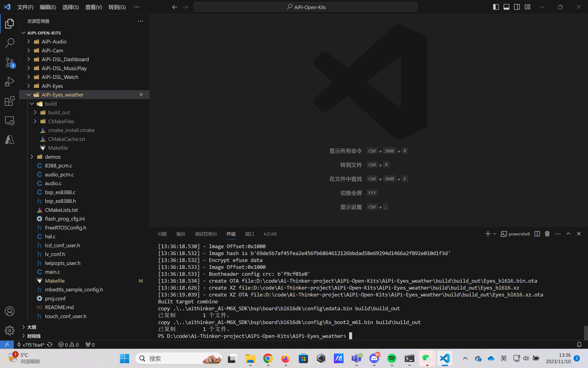
Task: Expand the AiPi-DSL_Dashboard folder
Action: (x=28, y=59)
